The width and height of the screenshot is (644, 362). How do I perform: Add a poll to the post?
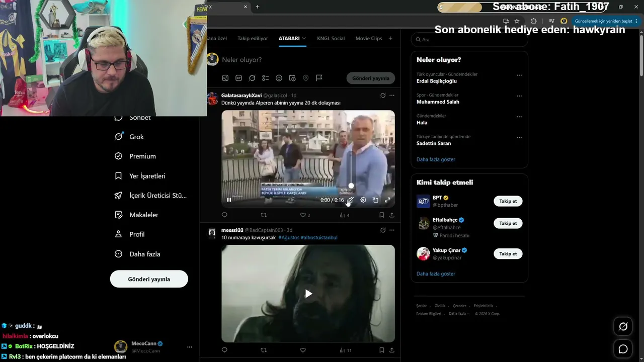(x=266, y=78)
